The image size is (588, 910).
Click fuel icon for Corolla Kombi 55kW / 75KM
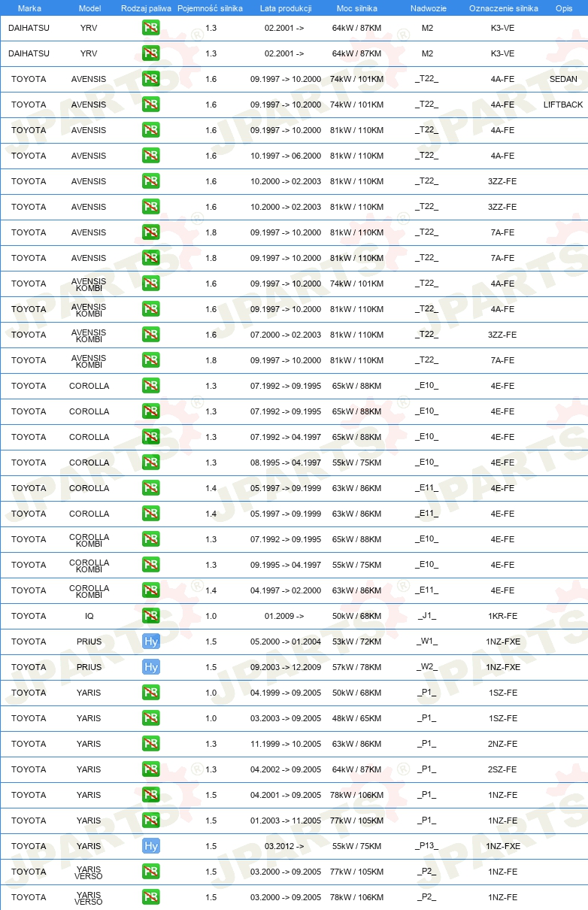coord(151,565)
